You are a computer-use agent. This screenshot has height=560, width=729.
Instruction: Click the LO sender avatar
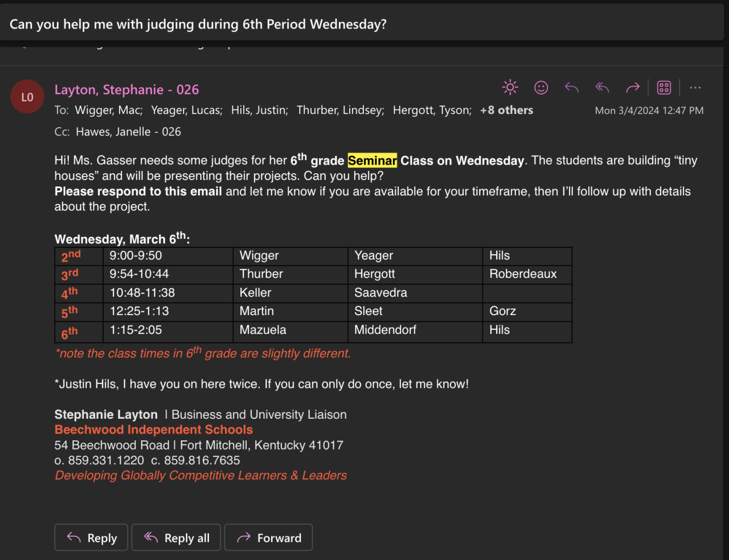tap(27, 97)
